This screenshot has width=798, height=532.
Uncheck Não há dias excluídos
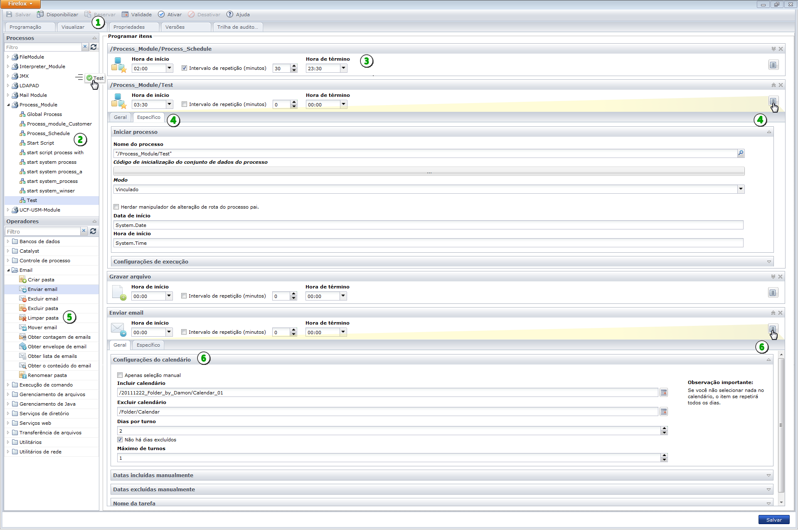(x=120, y=439)
